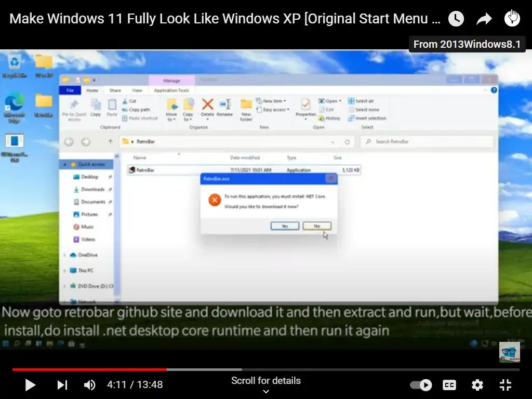Screen dimensions: 532x399
Task: Click Cut in the Clipboard group
Action: tap(129, 101)
